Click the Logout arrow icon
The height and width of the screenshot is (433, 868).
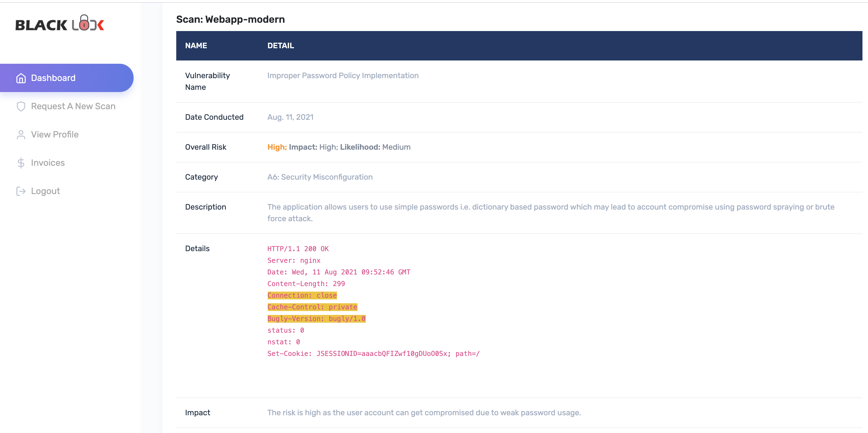click(x=21, y=191)
